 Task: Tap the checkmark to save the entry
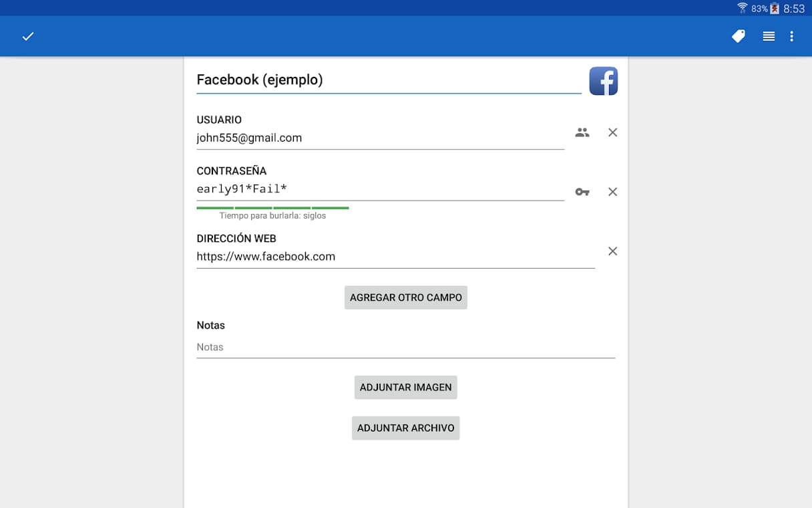pos(28,36)
